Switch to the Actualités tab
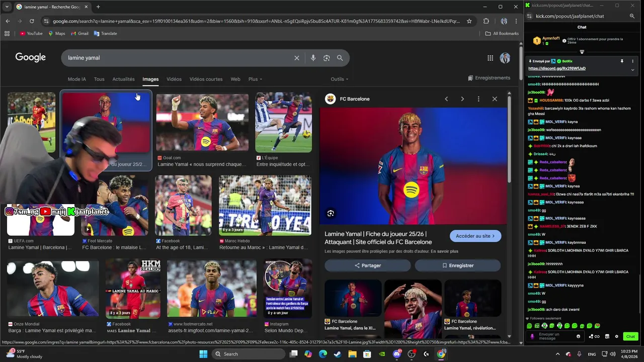The height and width of the screenshot is (362, 644). (x=123, y=79)
